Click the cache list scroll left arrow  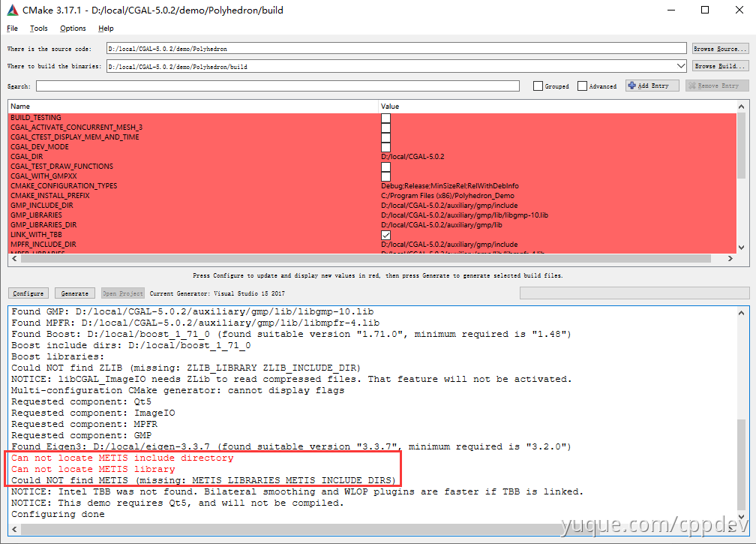pyautogui.click(x=14, y=259)
